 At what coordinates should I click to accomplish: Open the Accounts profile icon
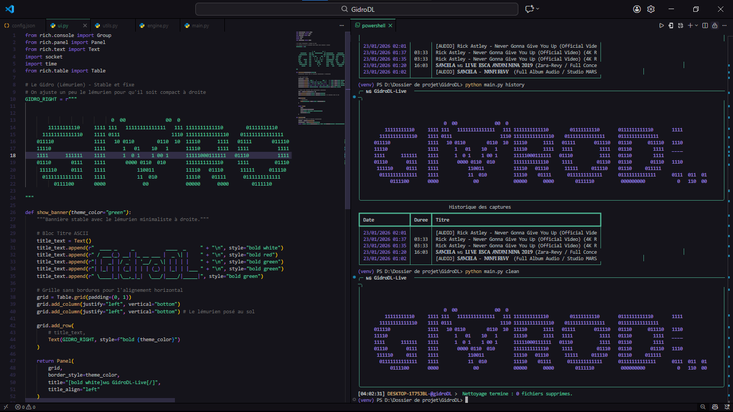pyautogui.click(x=637, y=8)
